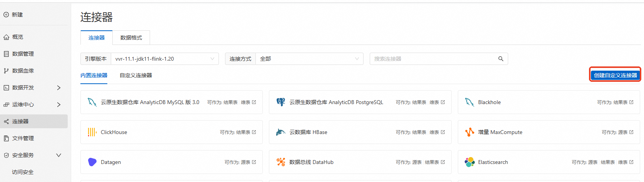This screenshot has width=644, height=182.
Task: Click the plus icon next to 新建
Action: pyautogui.click(x=6, y=15)
